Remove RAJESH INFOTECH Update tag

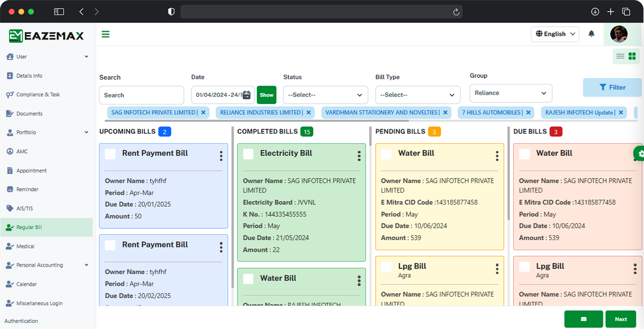click(621, 112)
